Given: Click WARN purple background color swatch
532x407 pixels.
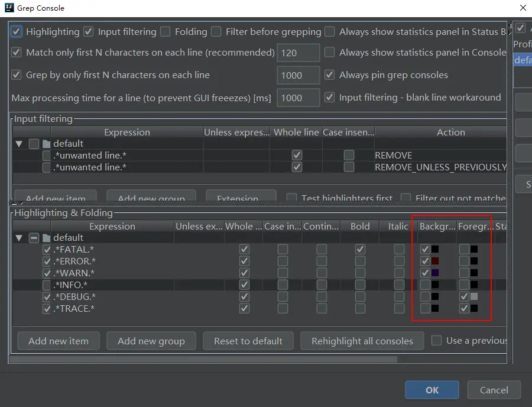Looking at the screenshot, I should click(435, 273).
